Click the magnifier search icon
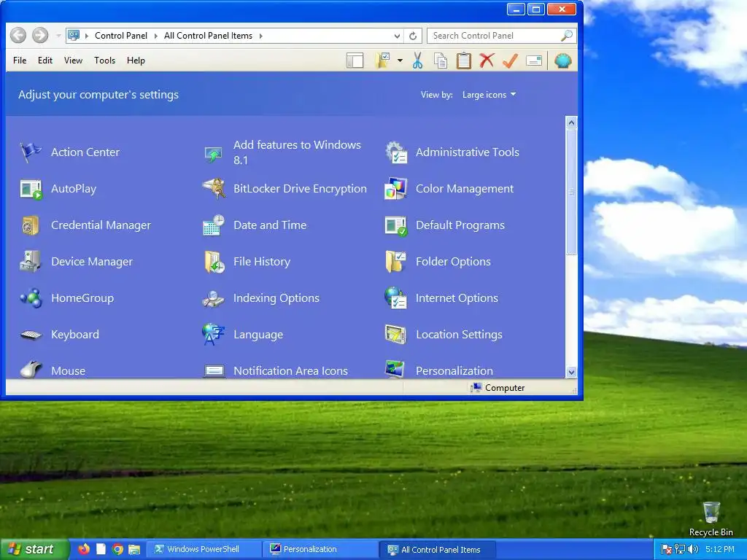 click(x=567, y=36)
